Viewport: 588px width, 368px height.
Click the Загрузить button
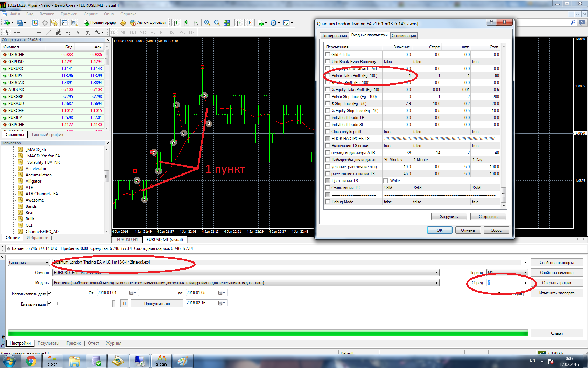[x=449, y=217]
